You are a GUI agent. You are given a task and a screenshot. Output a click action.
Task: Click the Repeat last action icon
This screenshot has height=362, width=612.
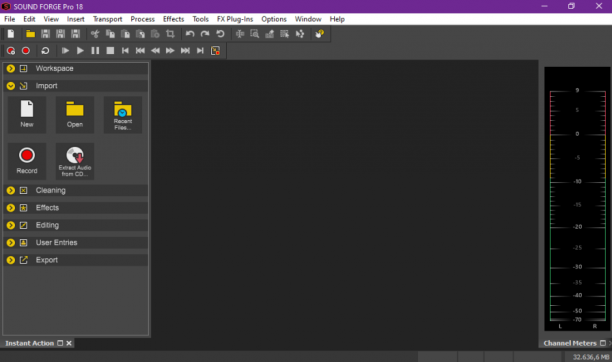pos(220,34)
